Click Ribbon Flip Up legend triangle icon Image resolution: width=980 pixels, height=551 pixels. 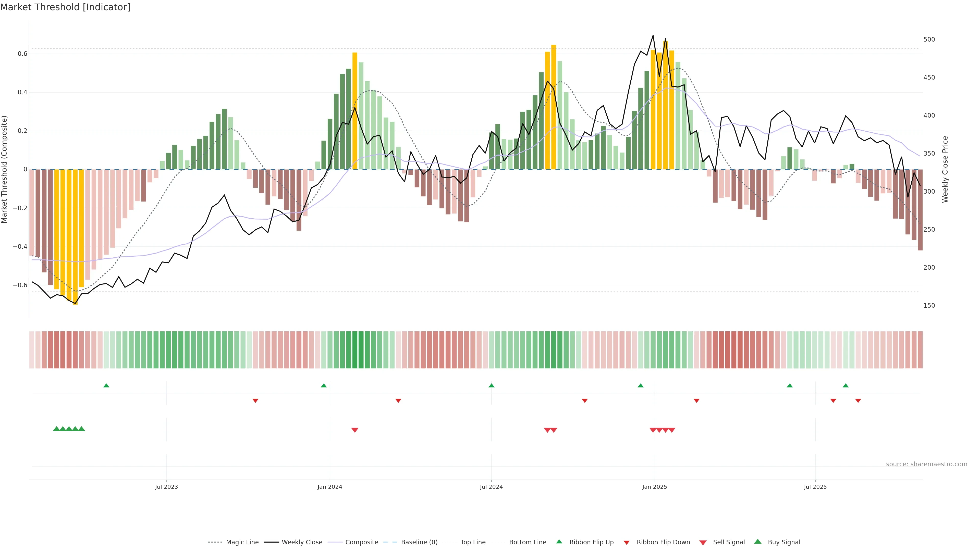[559, 542]
